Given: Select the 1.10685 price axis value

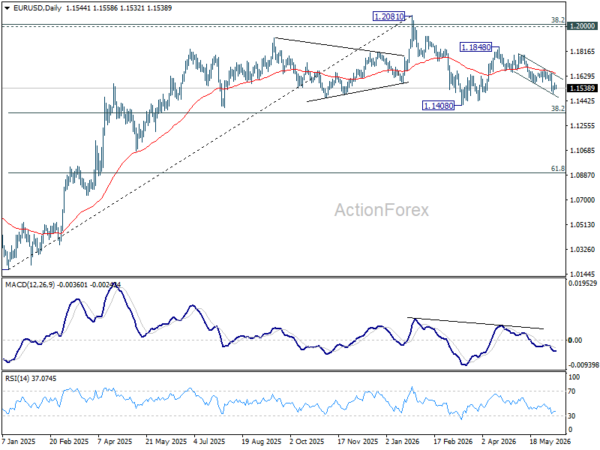Looking at the screenshot, I should click(583, 150).
